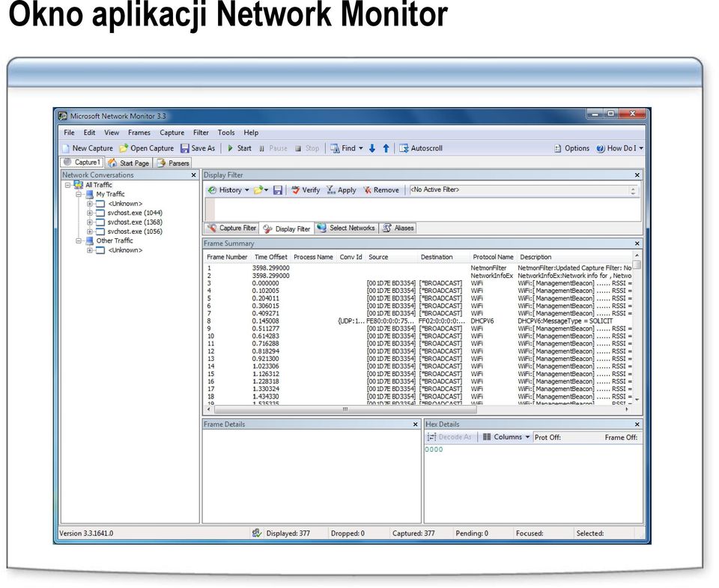This screenshot has width=719, height=588.
Task: Open the Frames menu
Action: click(139, 133)
